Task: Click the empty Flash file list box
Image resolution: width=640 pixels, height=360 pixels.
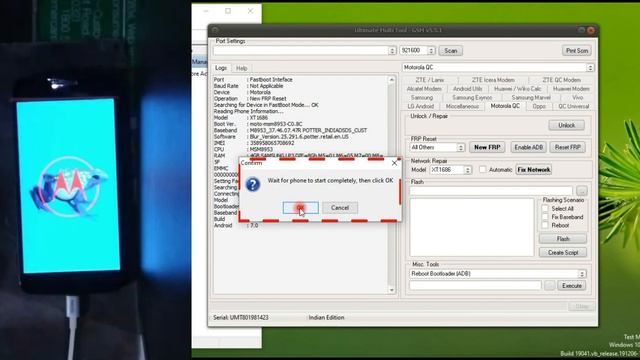Action: coord(471,227)
